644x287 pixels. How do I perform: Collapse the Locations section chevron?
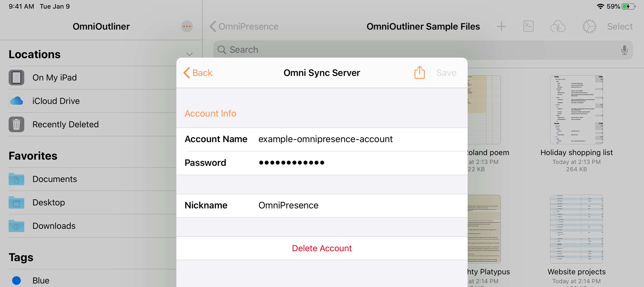coord(190,54)
